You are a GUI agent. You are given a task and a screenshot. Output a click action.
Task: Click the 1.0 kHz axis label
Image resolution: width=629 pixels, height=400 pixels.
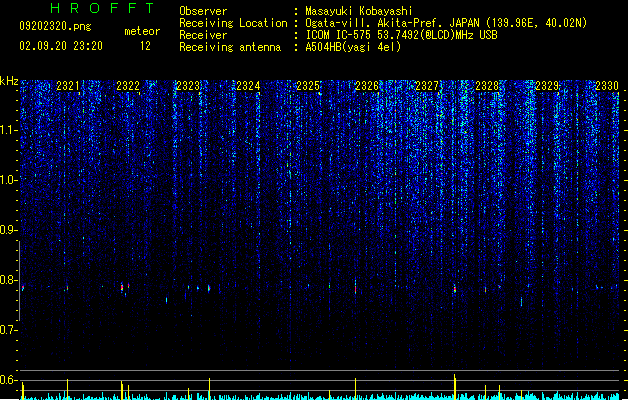pyautogui.click(x=8, y=180)
